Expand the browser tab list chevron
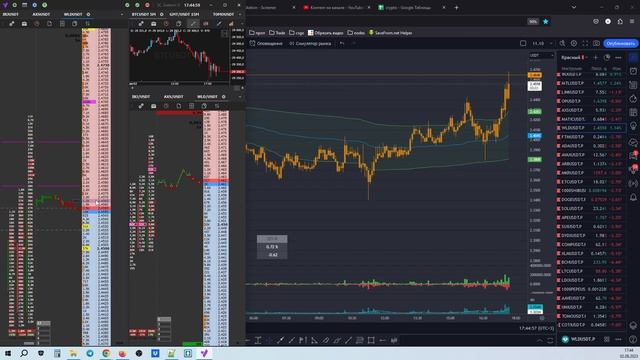Screen dimensions: 640x360 click(574, 7)
